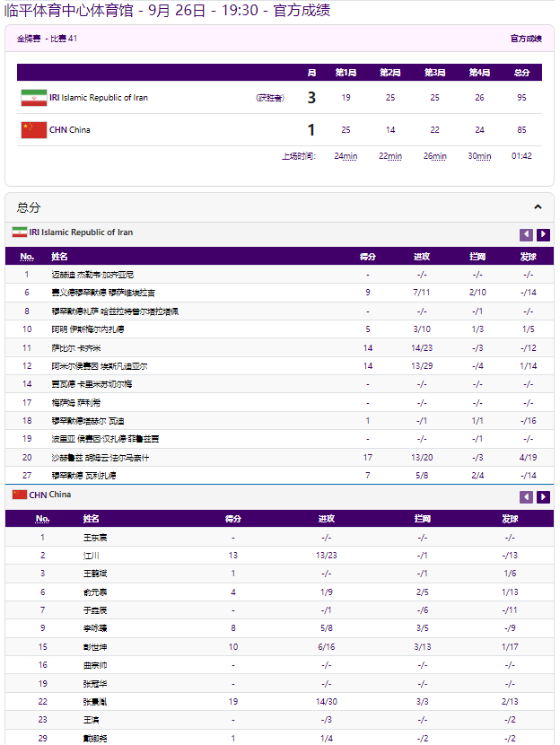
Task: Click China player No. 29 attack value 1/4
Action: point(327,738)
